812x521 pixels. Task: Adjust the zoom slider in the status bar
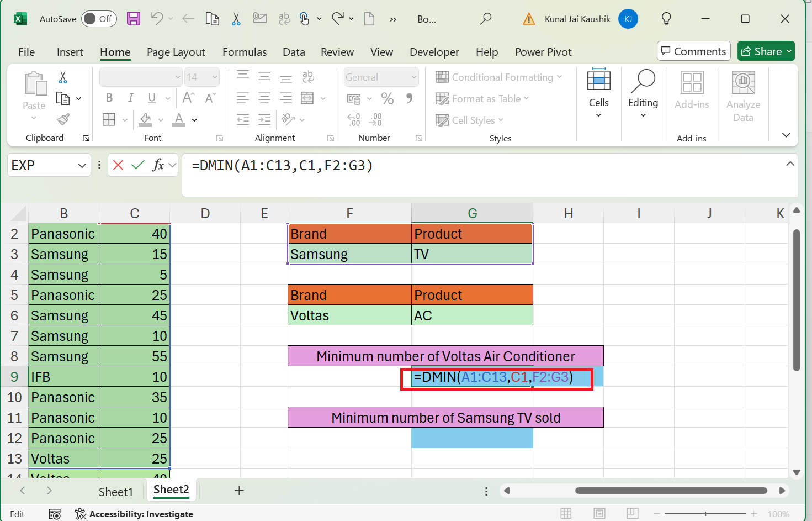click(705, 513)
